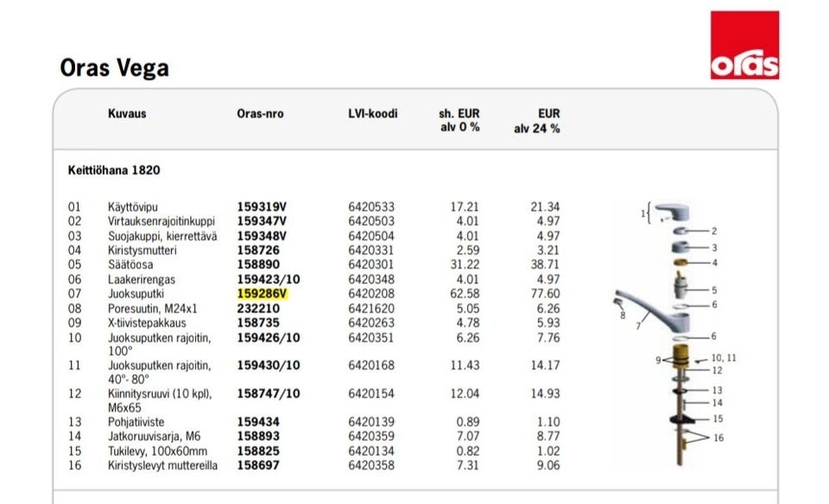Click part number 158726
The width and height of the screenshot is (829, 504).
pos(258,250)
